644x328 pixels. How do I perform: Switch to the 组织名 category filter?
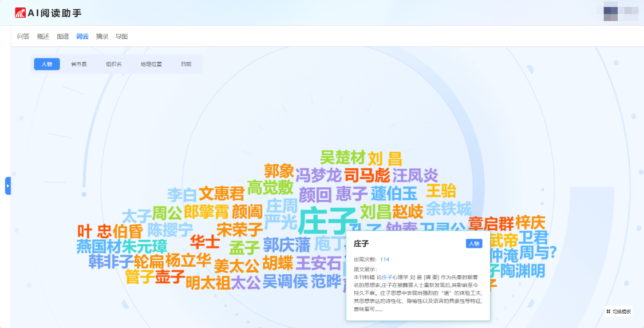(114, 64)
